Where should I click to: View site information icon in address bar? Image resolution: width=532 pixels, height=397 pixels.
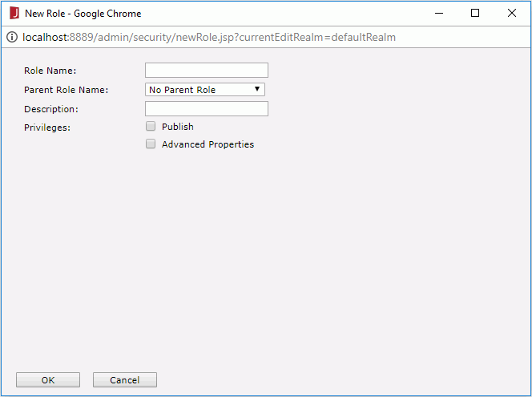[12, 37]
